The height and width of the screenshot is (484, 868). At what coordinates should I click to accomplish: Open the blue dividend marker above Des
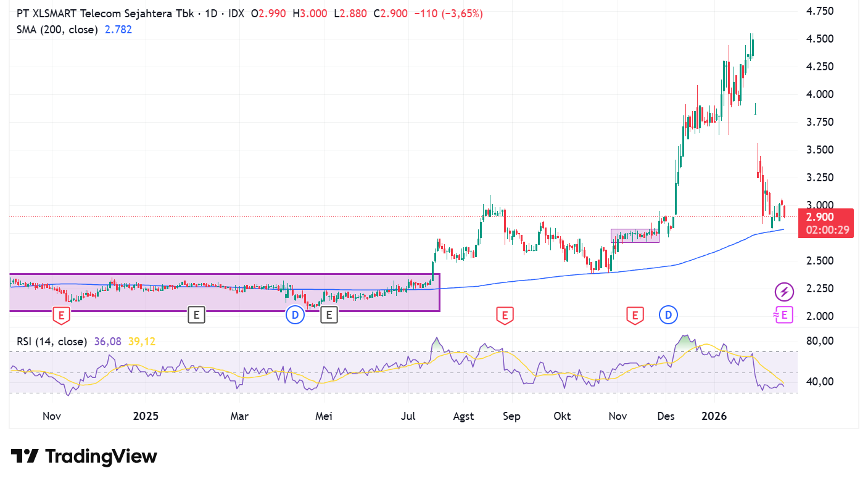tap(668, 315)
